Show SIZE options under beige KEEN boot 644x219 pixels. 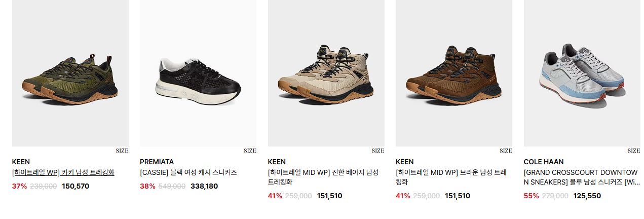378,151
